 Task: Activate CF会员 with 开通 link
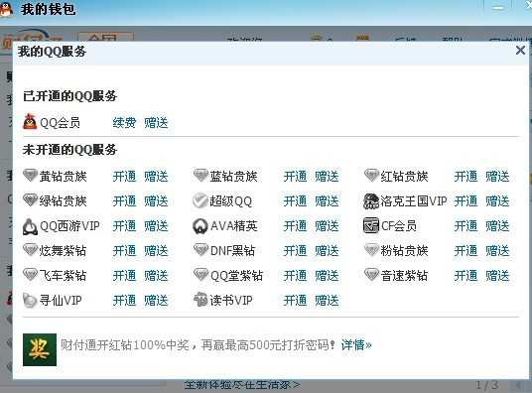pos(465,226)
